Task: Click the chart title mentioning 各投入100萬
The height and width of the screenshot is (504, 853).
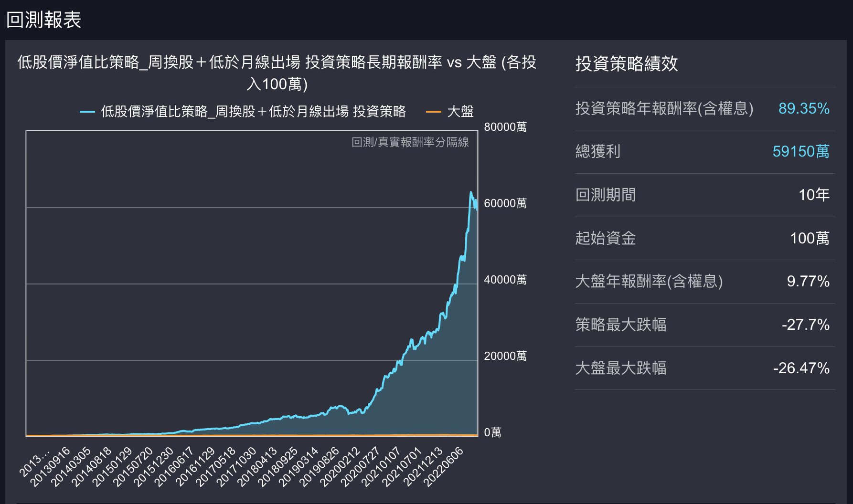Action: click(x=277, y=73)
